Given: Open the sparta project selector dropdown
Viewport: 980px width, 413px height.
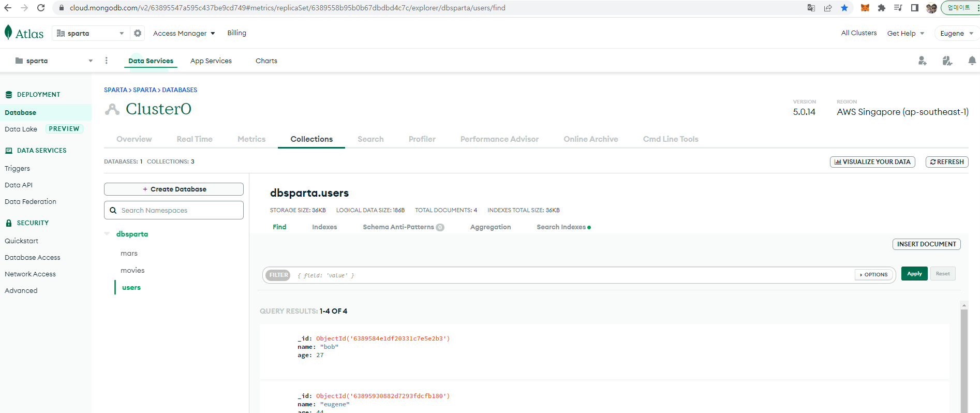Looking at the screenshot, I should pyautogui.click(x=54, y=61).
